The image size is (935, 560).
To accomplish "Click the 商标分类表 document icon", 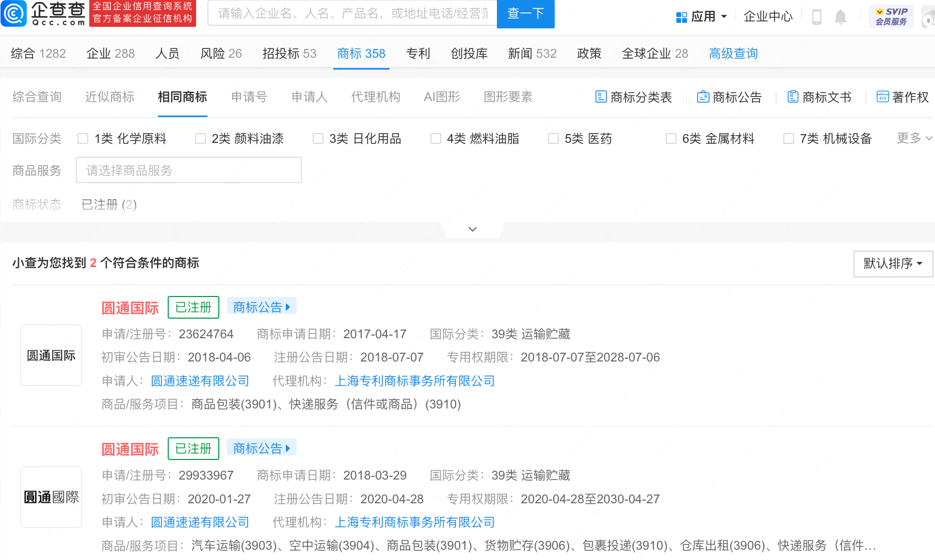I will click(601, 96).
